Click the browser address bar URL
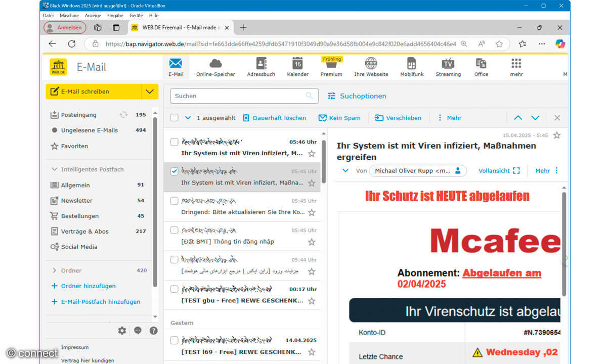 pyautogui.click(x=281, y=44)
